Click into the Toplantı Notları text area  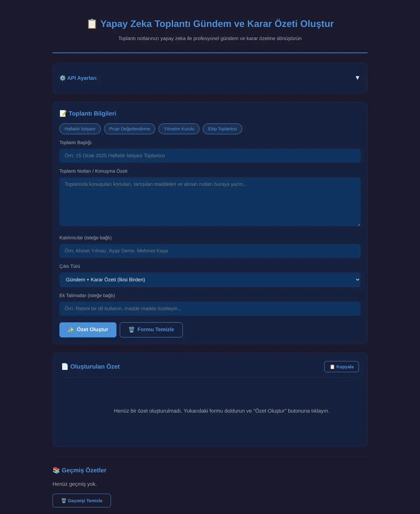(210, 202)
